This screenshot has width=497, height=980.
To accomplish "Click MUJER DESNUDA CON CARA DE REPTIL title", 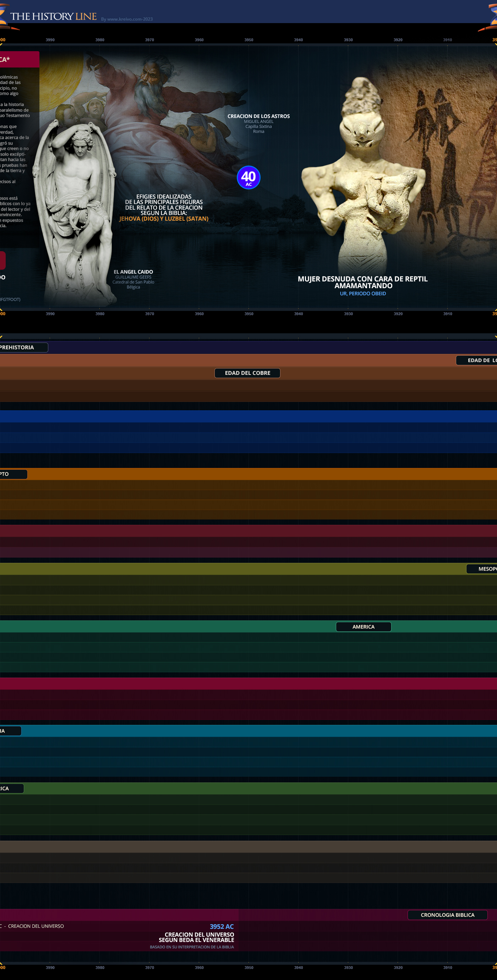I will 362,282.
